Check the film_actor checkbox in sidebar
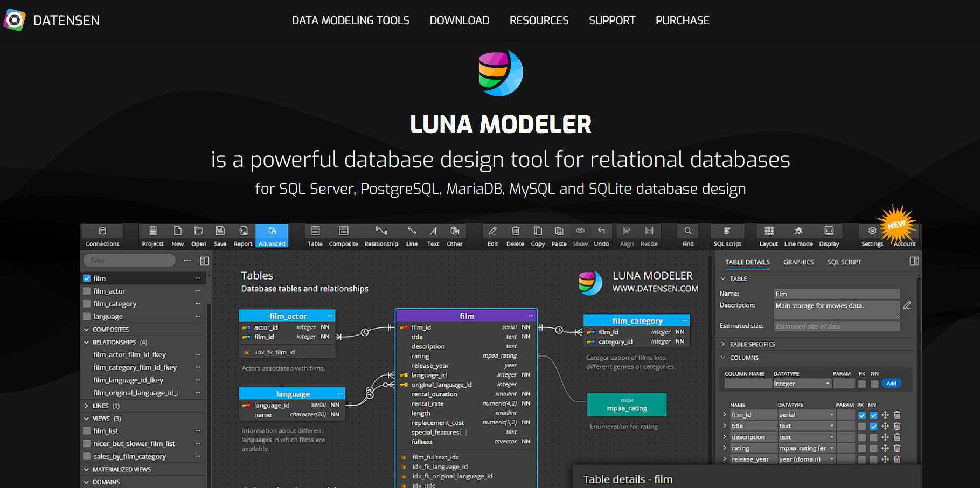Screen dimensions: 980x488 click(x=87, y=291)
